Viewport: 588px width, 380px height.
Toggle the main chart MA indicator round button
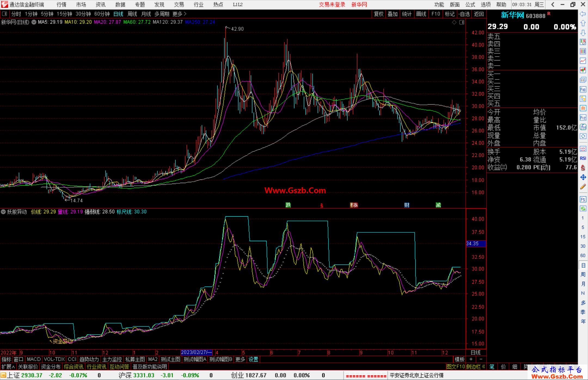point(34,22)
